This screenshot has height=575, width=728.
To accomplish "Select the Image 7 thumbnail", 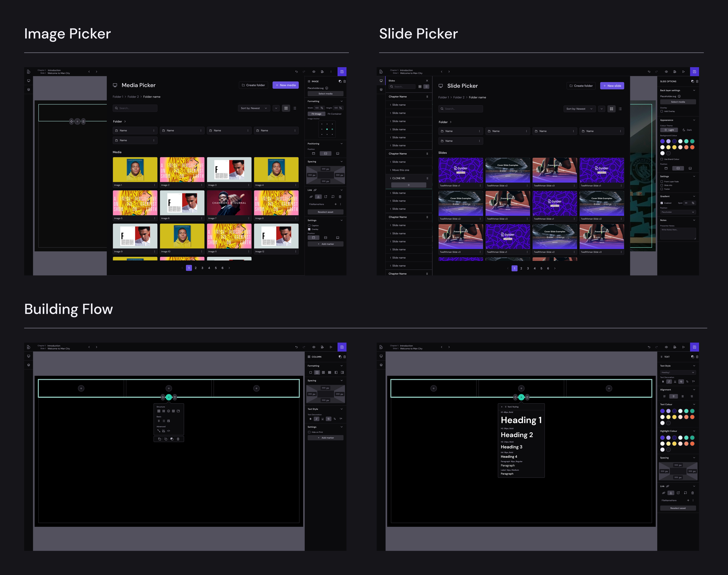I will tap(229, 203).
